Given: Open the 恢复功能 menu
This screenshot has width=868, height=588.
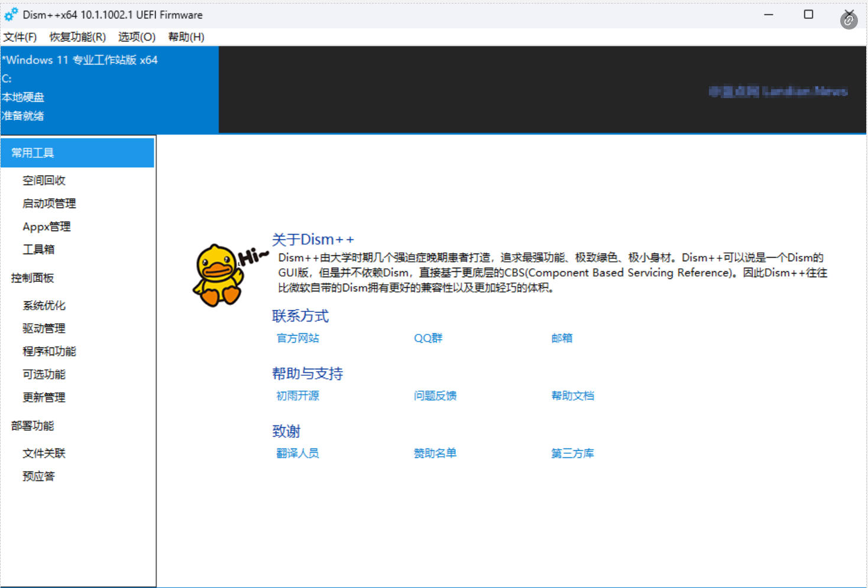Looking at the screenshot, I should pyautogui.click(x=77, y=37).
